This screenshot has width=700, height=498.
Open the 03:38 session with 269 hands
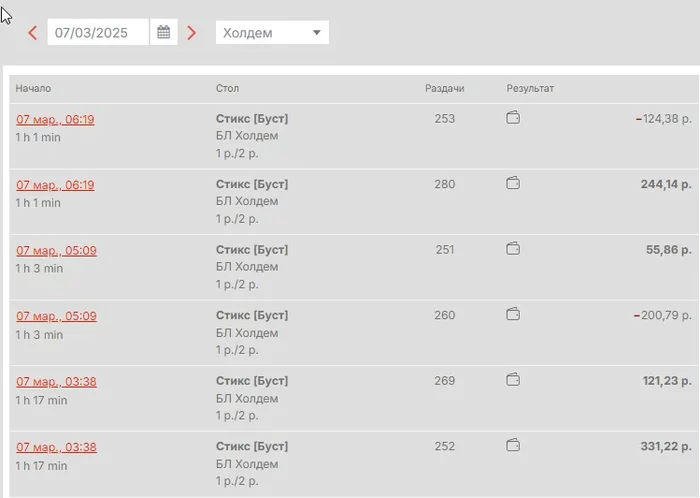(x=56, y=381)
